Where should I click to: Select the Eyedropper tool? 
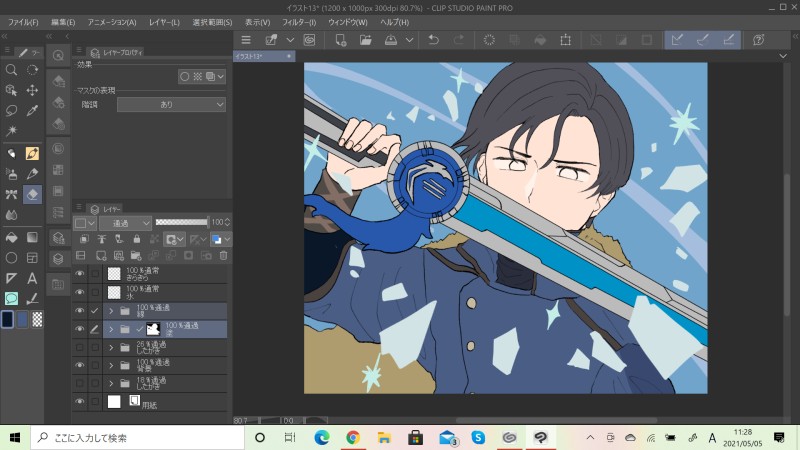[x=32, y=111]
